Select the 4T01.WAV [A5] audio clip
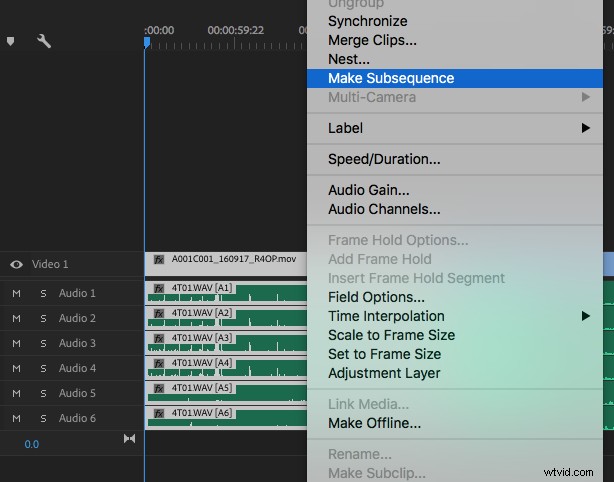Image resolution: width=614 pixels, height=482 pixels. [x=226, y=393]
